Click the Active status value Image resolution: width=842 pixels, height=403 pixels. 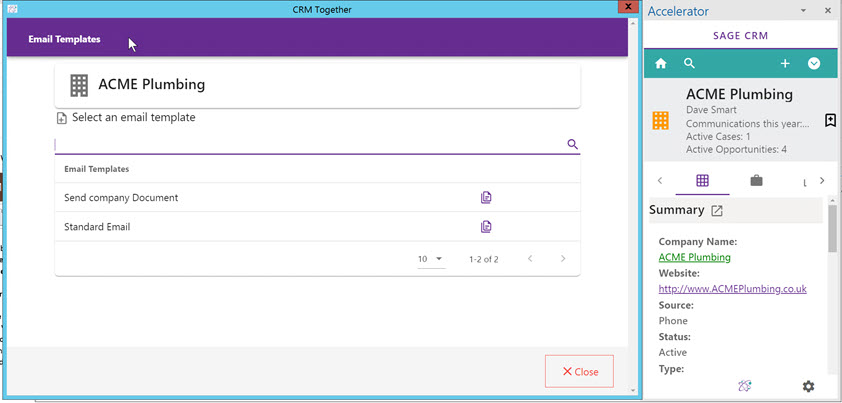coord(672,352)
